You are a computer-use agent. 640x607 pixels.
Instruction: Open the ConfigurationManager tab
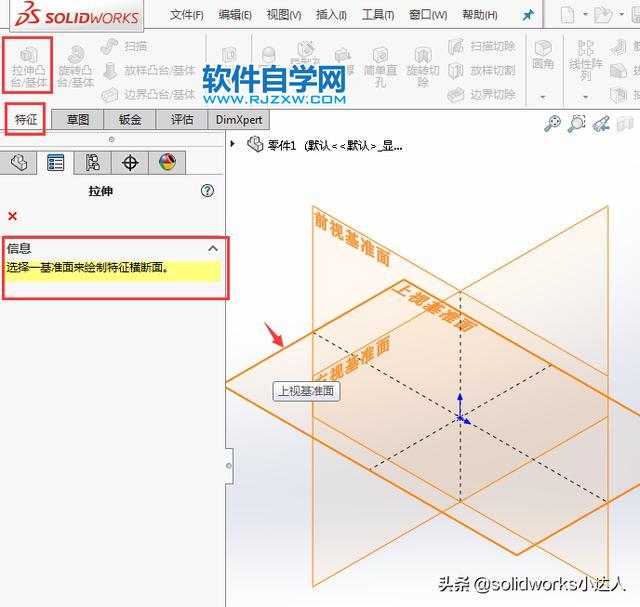(93, 163)
